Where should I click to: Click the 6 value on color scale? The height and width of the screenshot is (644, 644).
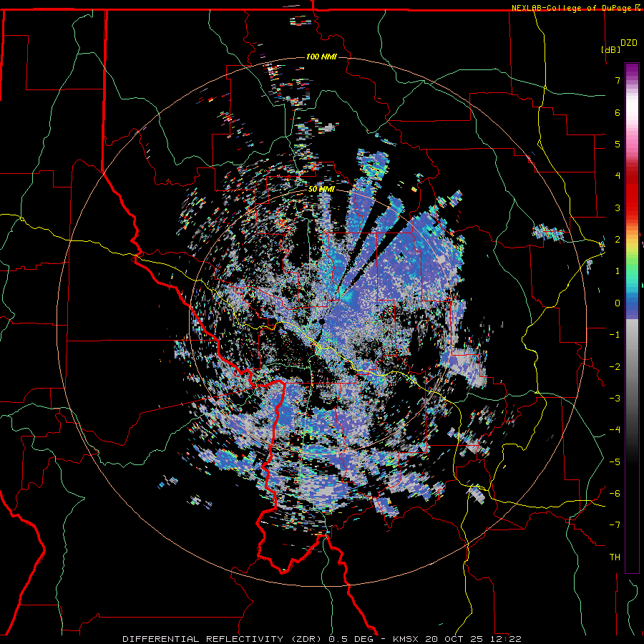618,112
